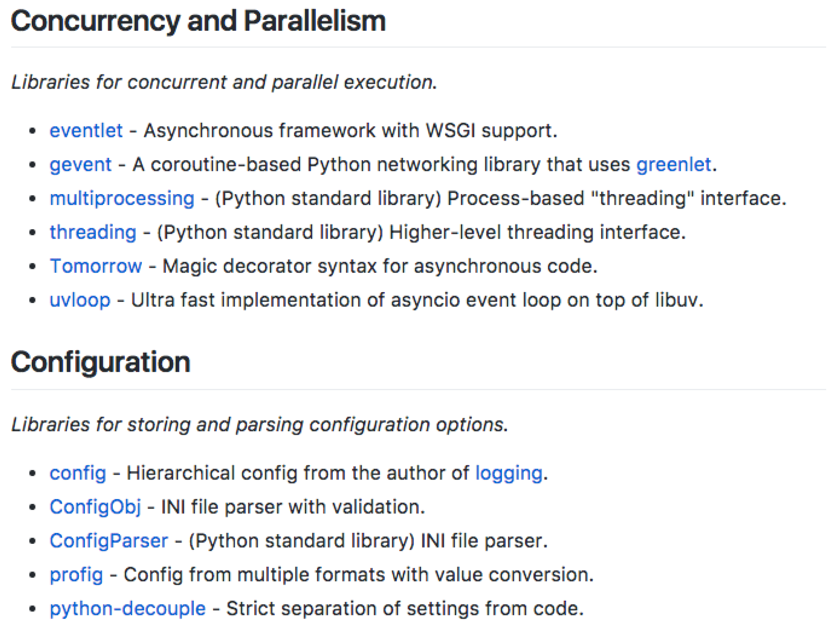Viewport: 840px width, 628px height.
Task: Open the eventlet link
Action: [x=86, y=131]
